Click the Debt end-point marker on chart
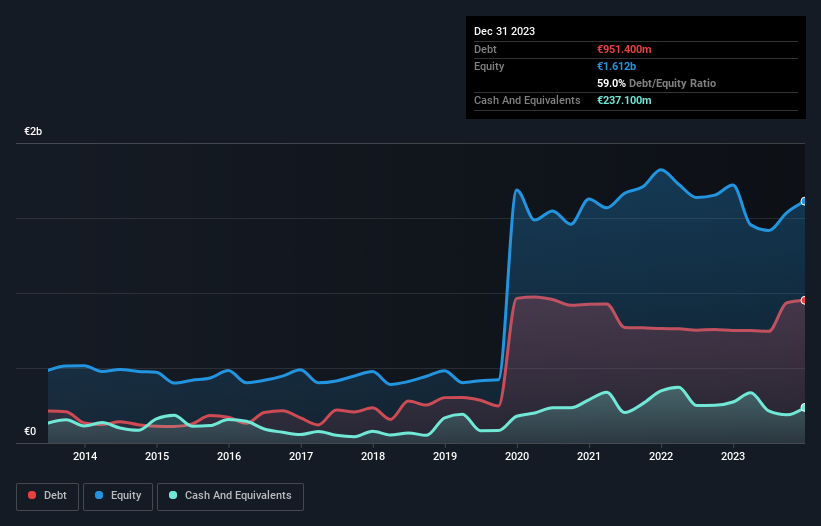 pos(804,300)
